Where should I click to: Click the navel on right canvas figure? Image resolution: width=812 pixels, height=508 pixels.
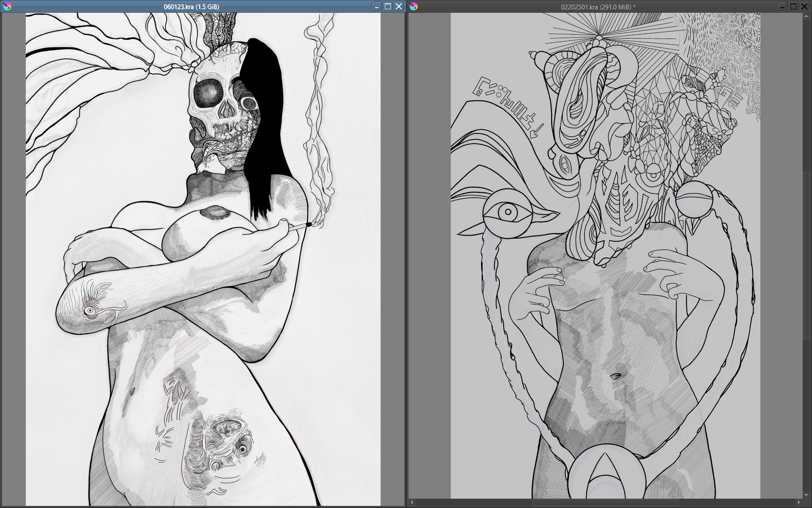(x=616, y=375)
